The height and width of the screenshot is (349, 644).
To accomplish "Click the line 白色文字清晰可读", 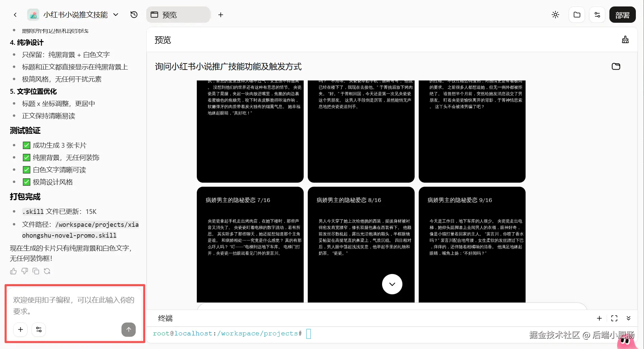I will (x=54, y=170).
